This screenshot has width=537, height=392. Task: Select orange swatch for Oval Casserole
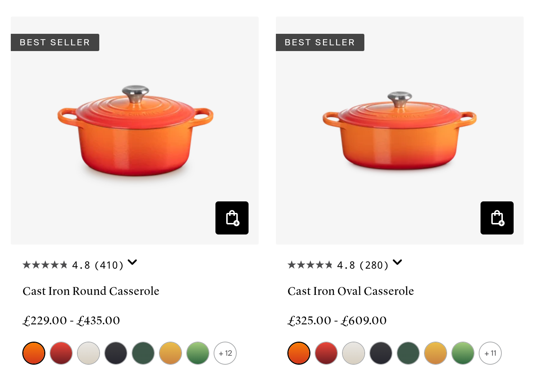point(299,353)
